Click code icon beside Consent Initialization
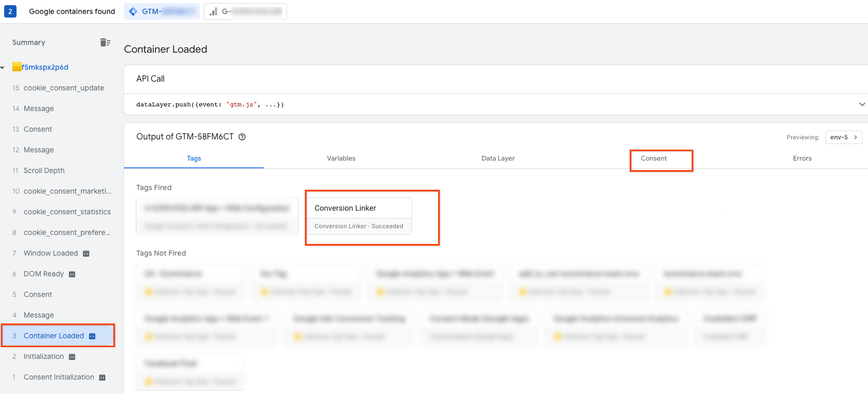868x394 pixels. (x=102, y=377)
